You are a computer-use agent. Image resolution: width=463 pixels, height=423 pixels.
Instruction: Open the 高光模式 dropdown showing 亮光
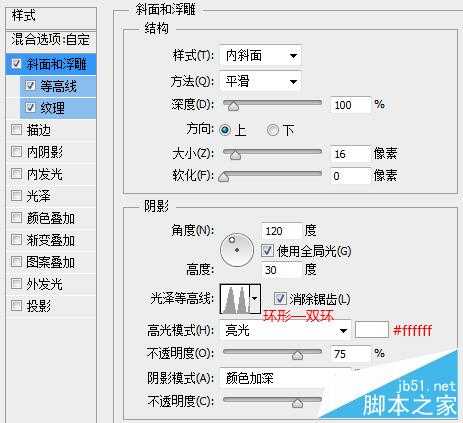tap(285, 330)
